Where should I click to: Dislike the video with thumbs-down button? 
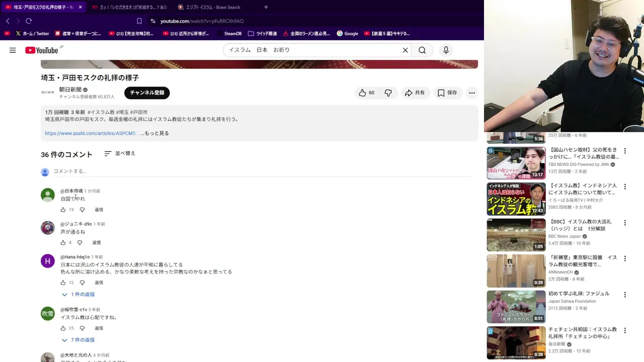tap(388, 93)
